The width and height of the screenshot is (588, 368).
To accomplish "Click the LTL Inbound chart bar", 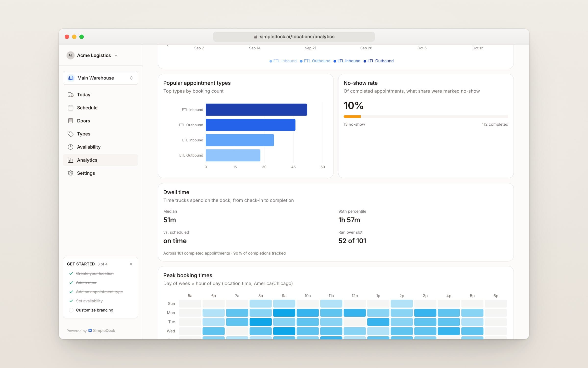I will [240, 140].
